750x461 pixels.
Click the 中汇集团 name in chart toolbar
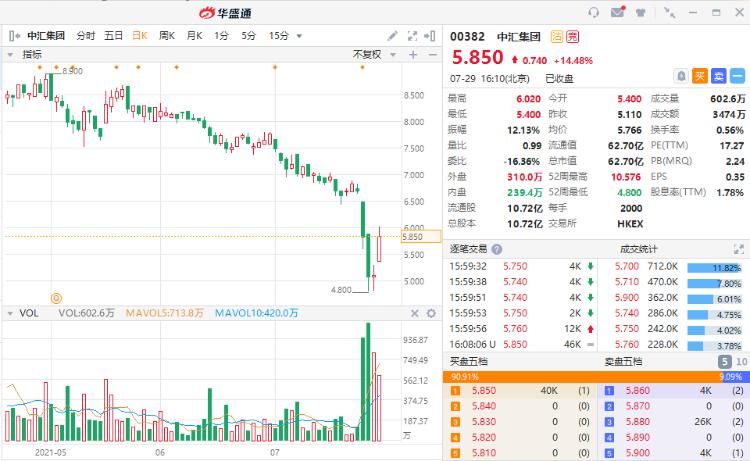pos(46,36)
